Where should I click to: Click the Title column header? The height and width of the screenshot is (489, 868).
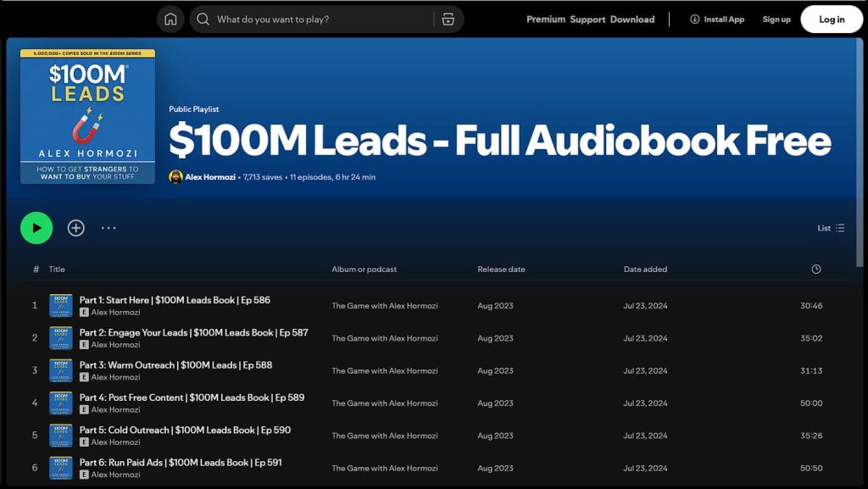tap(56, 269)
